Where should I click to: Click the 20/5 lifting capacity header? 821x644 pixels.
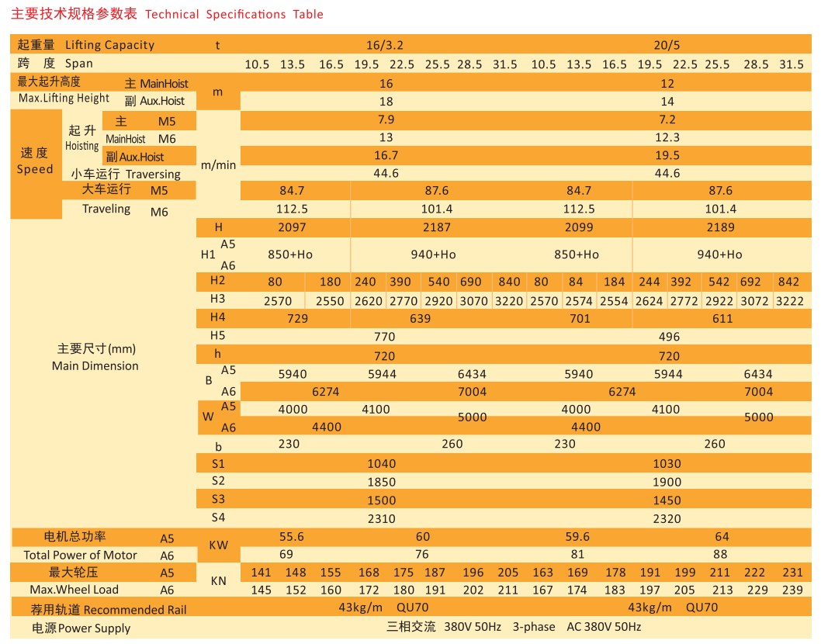click(x=667, y=45)
